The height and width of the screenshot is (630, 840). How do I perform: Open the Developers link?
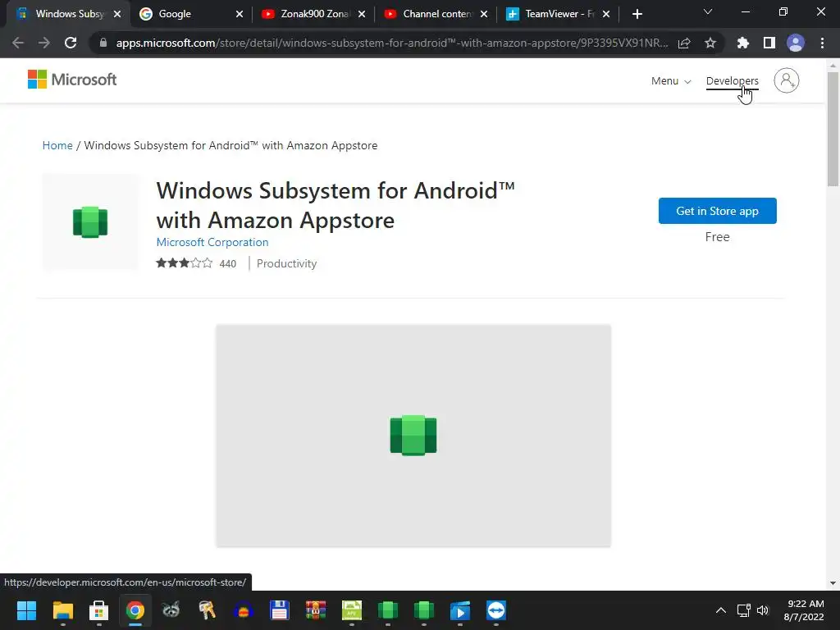(x=733, y=81)
